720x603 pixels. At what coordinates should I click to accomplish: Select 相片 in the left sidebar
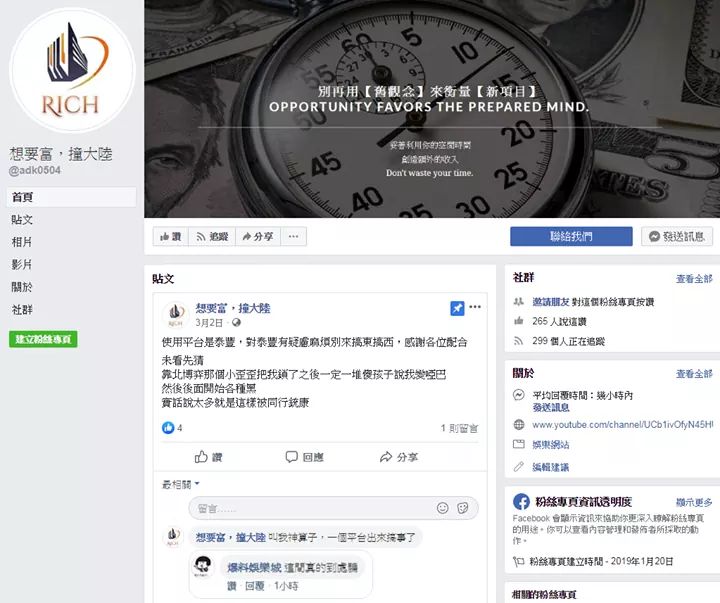coord(22,242)
